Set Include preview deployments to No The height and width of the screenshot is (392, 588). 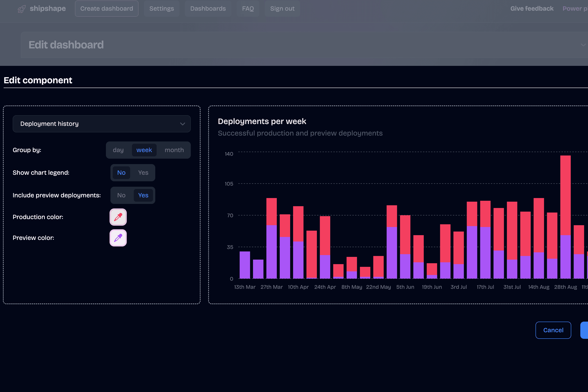pyautogui.click(x=121, y=195)
